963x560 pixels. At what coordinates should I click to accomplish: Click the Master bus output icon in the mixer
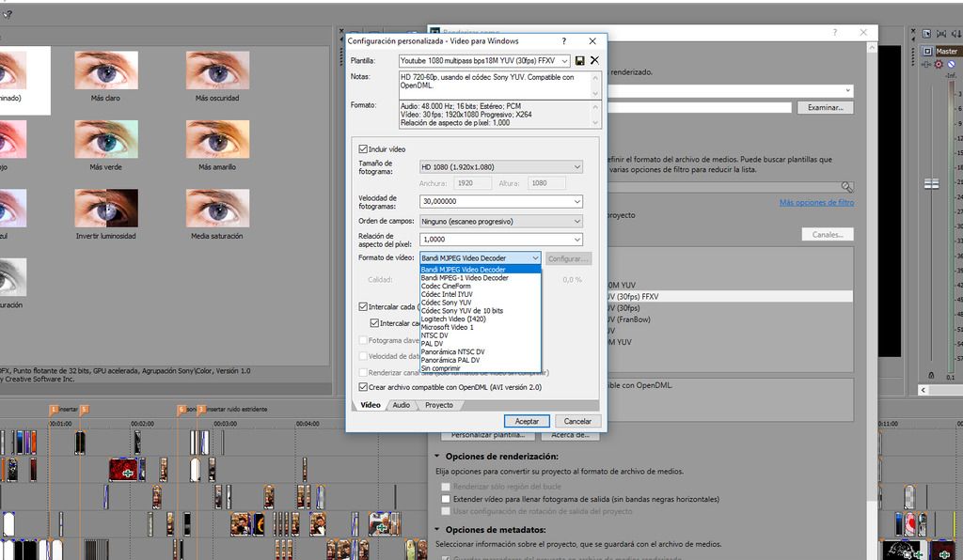[x=927, y=52]
